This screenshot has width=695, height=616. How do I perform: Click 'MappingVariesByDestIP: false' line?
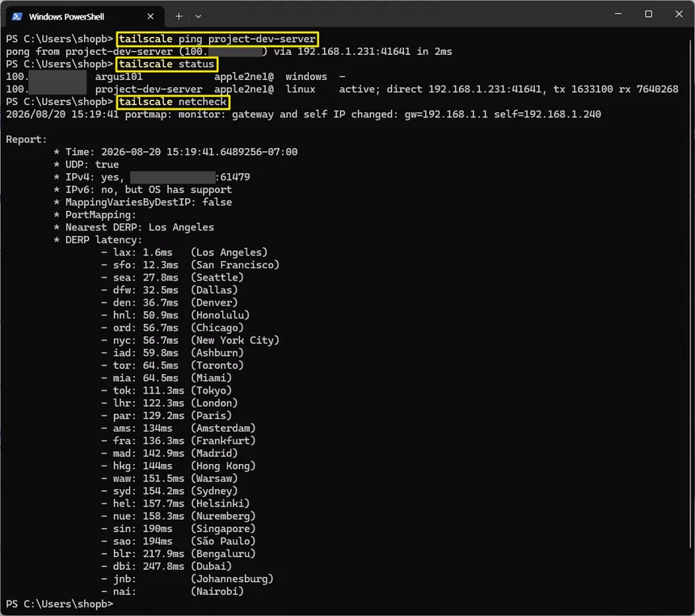pos(143,202)
